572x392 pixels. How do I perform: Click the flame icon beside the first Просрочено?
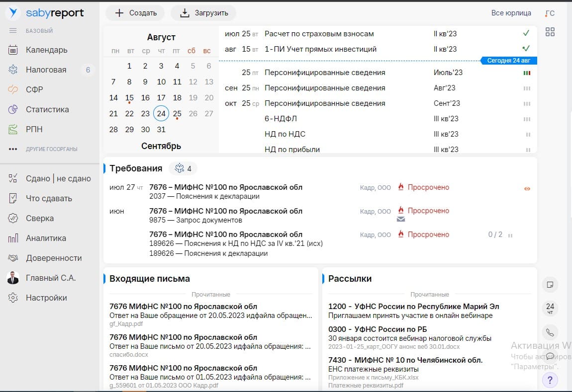pos(400,187)
